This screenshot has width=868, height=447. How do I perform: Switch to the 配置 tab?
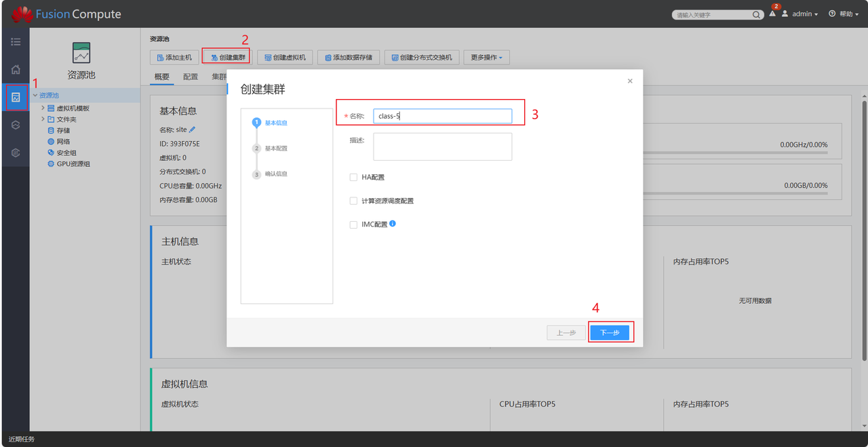(191, 77)
